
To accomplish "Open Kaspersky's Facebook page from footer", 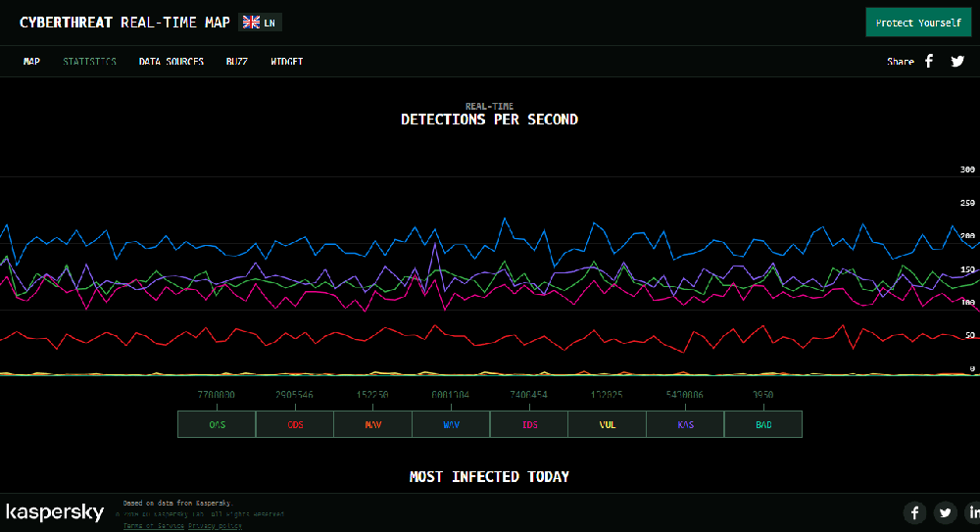I will 914,512.
